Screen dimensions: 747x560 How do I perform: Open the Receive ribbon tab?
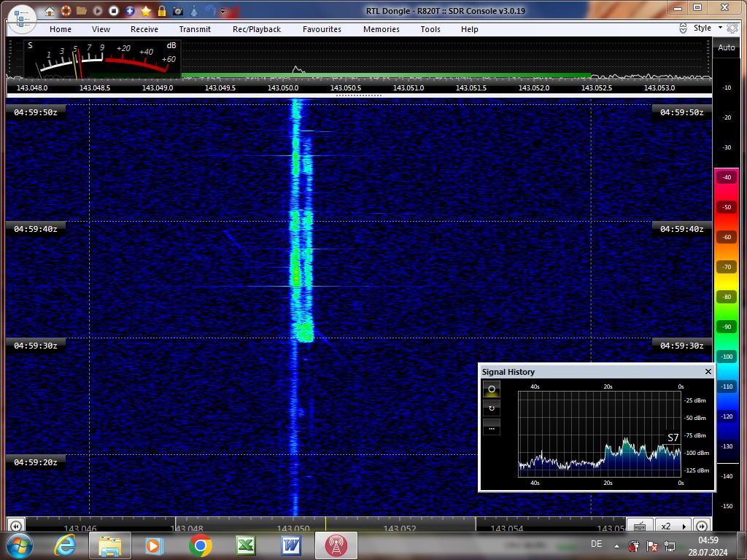click(x=144, y=29)
